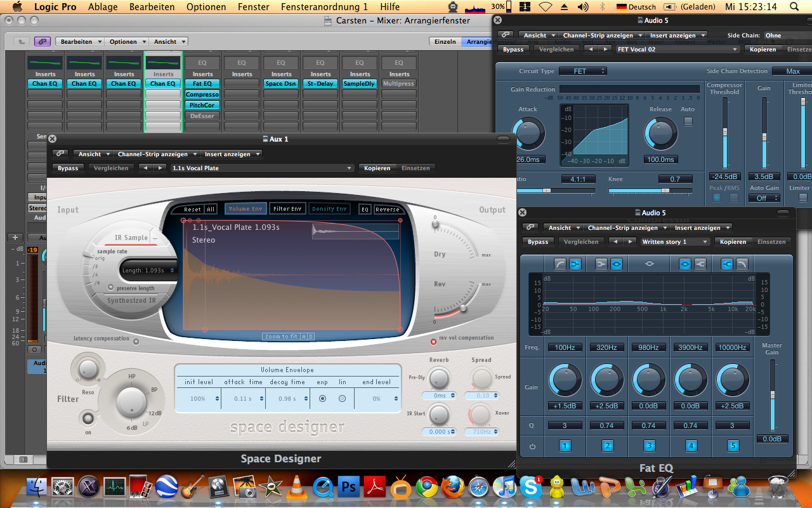Open Written story 1 preset dropdown
Screen dimensions: 812x508
tap(675, 242)
